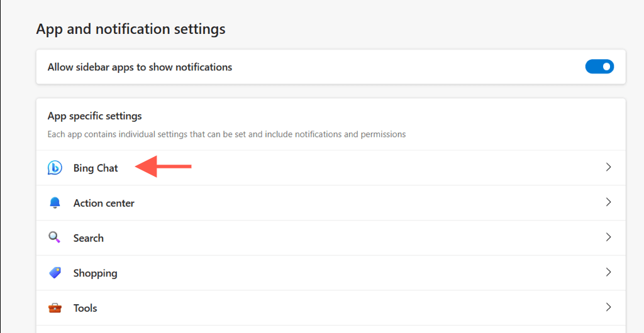Click the 'App specific settings' section title

[x=94, y=116]
